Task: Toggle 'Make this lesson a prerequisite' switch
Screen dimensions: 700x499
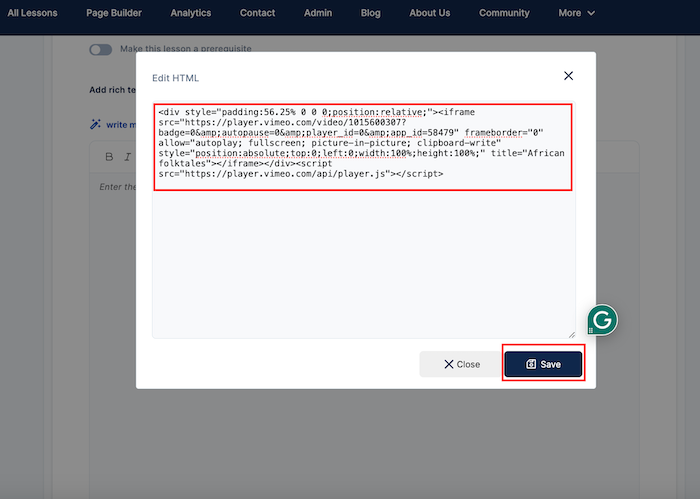Action: [x=100, y=49]
